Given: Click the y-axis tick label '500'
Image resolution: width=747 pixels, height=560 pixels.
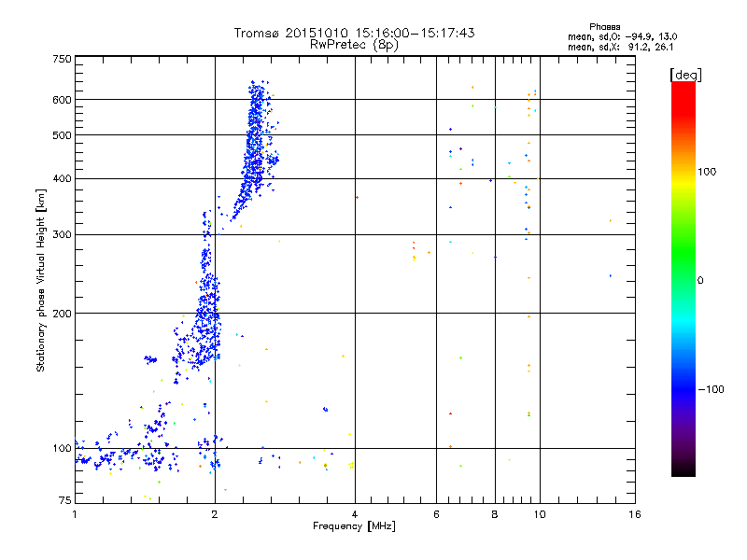Looking at the screenshot, I should (62, 135).
